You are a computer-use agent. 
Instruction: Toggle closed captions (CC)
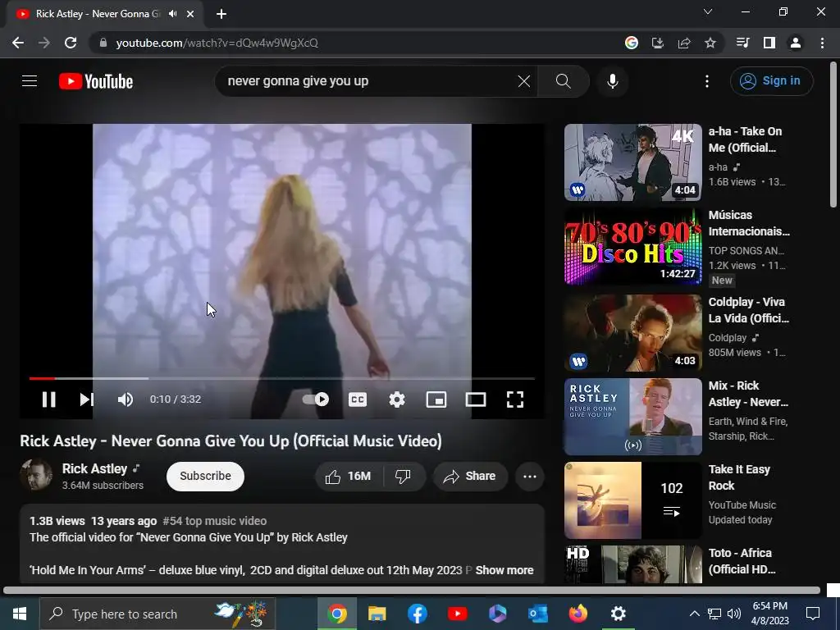coord(358,399)
